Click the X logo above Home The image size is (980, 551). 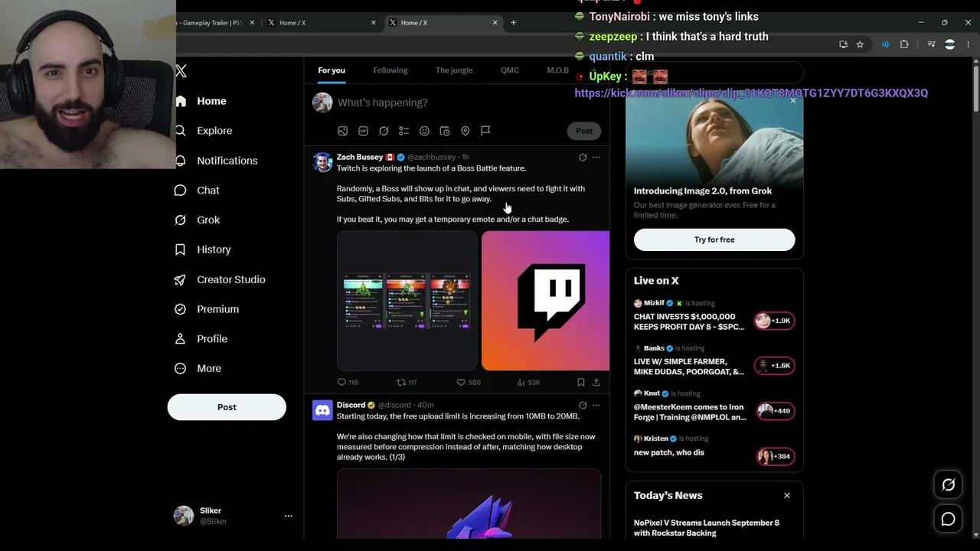[181, 71]
